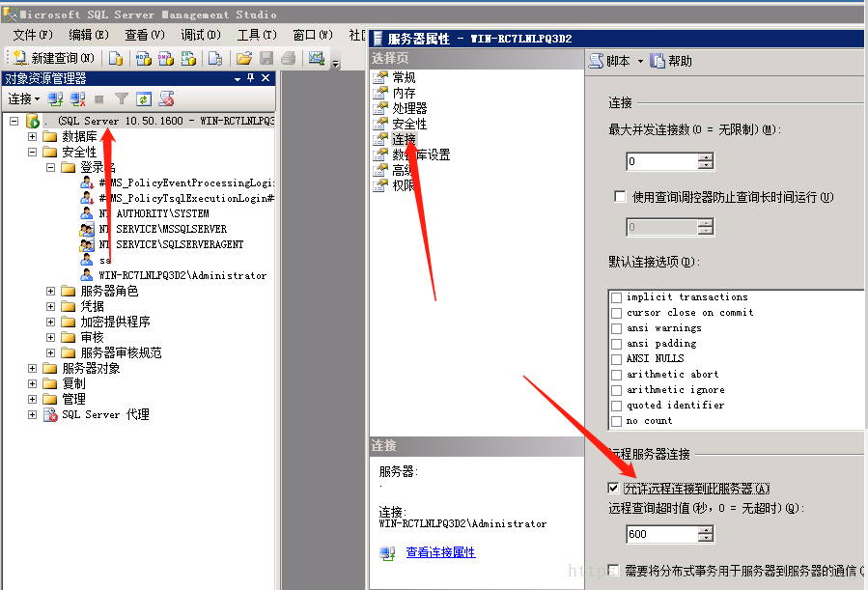Open the 工具(T) menu
868x590 pixels.
coord(257,35)
